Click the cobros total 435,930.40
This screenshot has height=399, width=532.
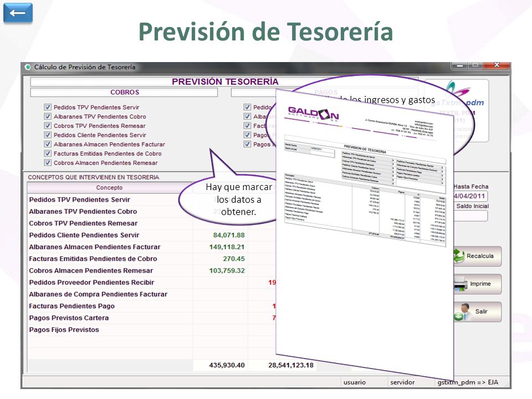[x=227, y=365]
